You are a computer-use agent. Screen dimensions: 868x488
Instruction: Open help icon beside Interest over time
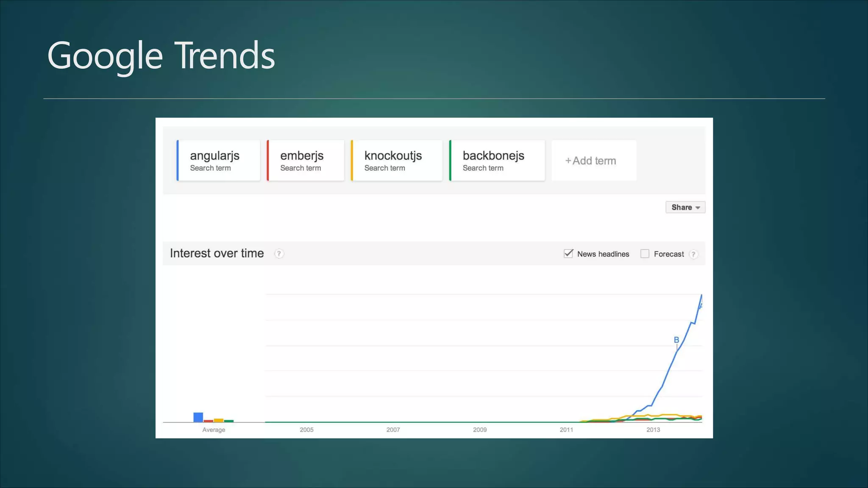click(x=278, y=254)
